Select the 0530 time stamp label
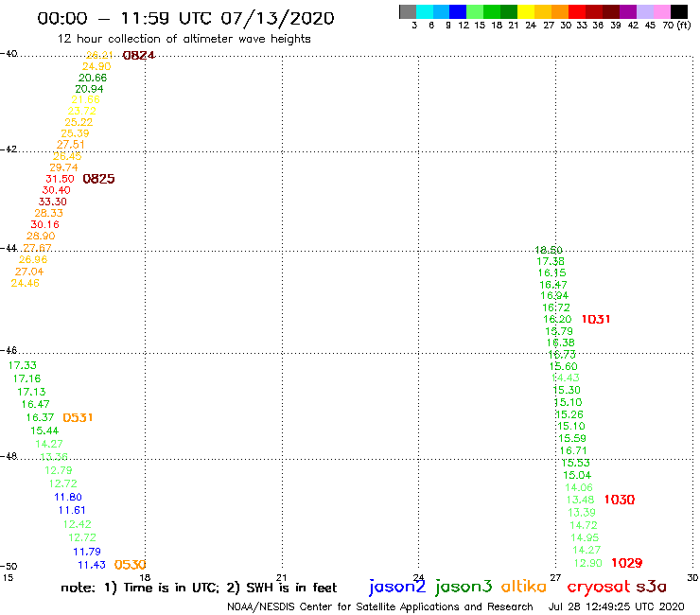Screen dimensions: 700x615 click(x=130, y=565)
